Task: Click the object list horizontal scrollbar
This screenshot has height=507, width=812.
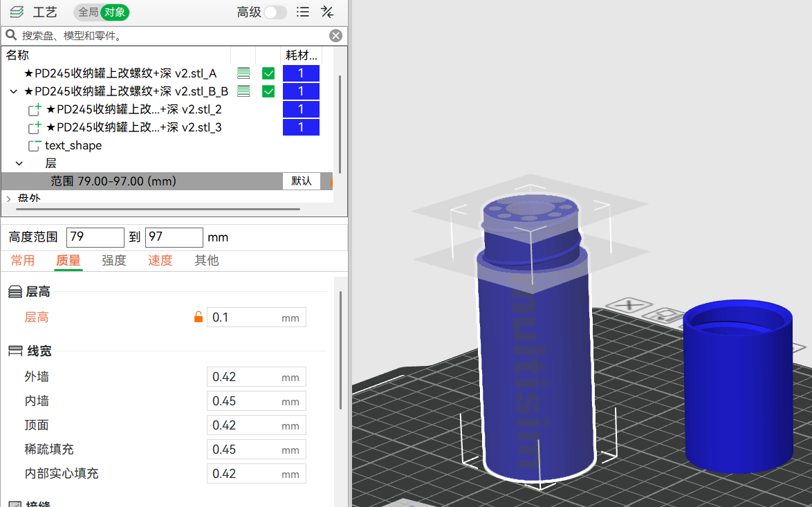Action: click(x=158, y=209)
